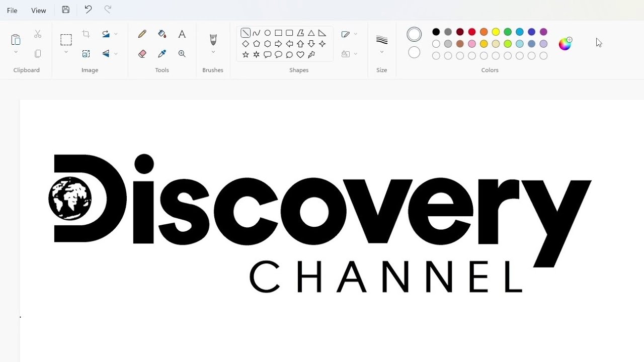The height and width of the screenshot is (362, 644).
Task: Select the Color 2 background circle
Action: pos(414,52)
